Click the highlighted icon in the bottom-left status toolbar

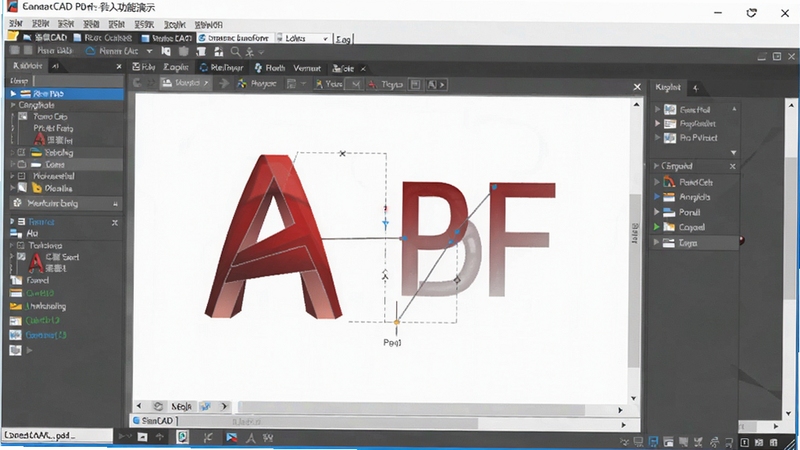point(183,437)
